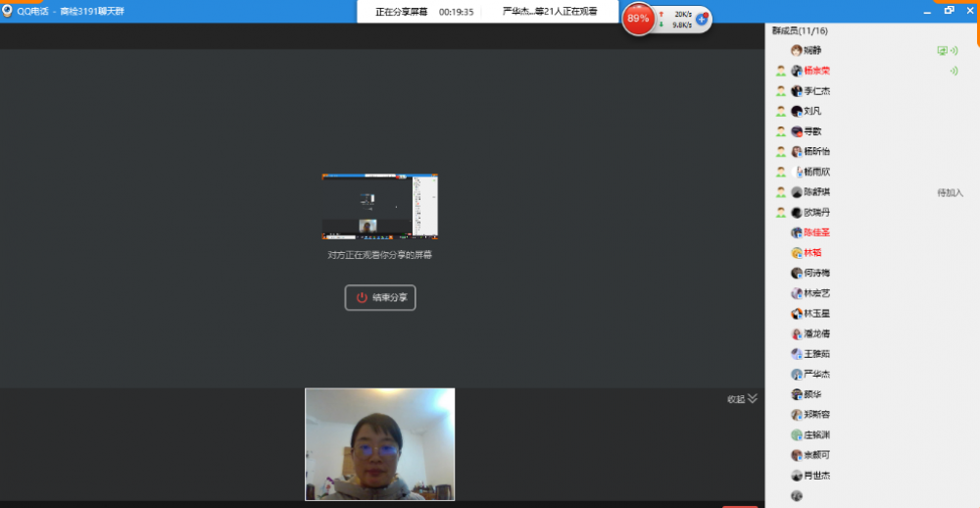Viewport: 980px width, 508px height.
Task: Select member 陈佳圣 in the list
Action: (817, 232)
